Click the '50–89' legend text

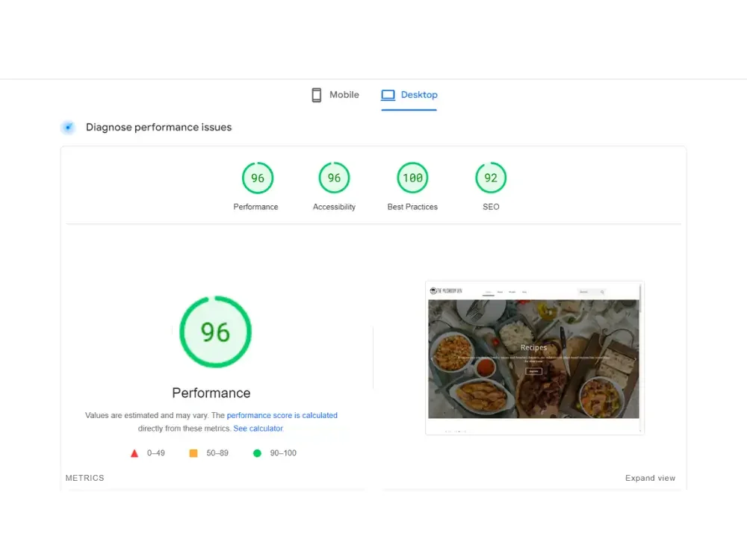[217, 453]
